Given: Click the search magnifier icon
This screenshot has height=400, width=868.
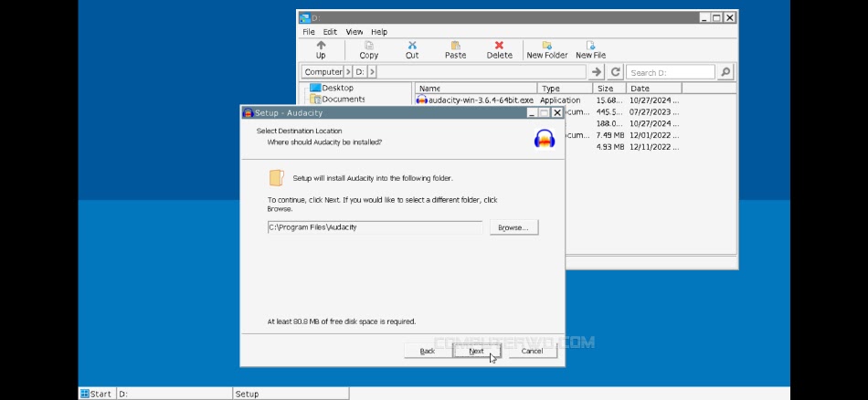Looking at the screenshot, I should (x=725, y=72).
